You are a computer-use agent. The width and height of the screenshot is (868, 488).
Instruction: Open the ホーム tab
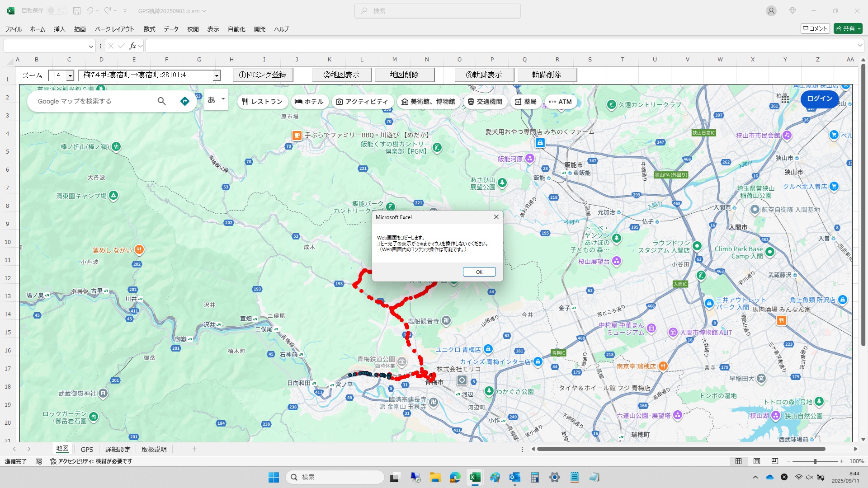click(x=38, y=29)
